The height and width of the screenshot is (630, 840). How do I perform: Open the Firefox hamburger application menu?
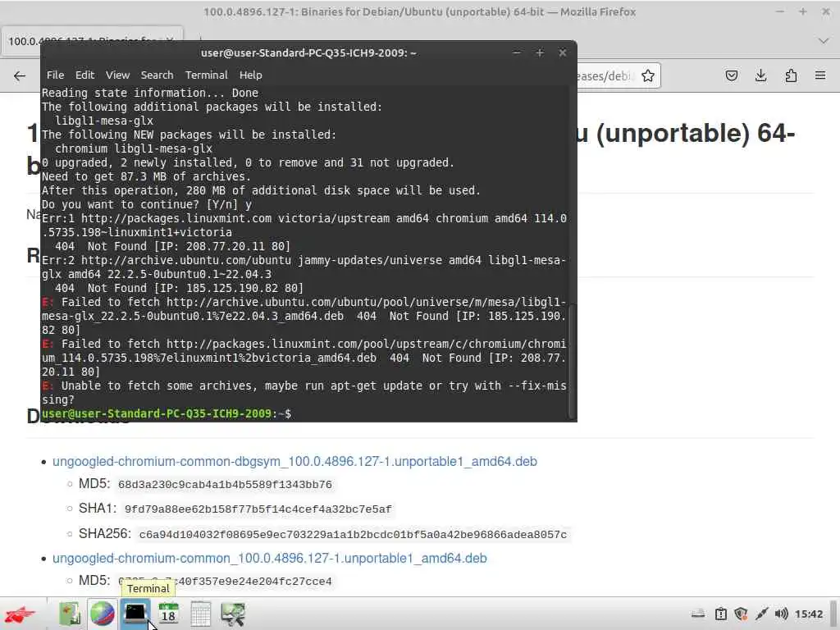[820, 75]
